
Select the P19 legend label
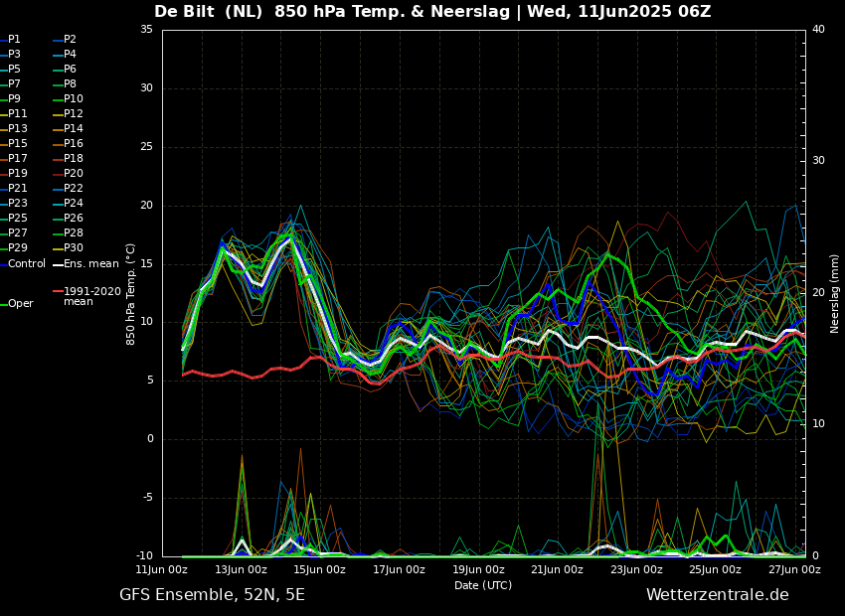[x=17, y=174]
